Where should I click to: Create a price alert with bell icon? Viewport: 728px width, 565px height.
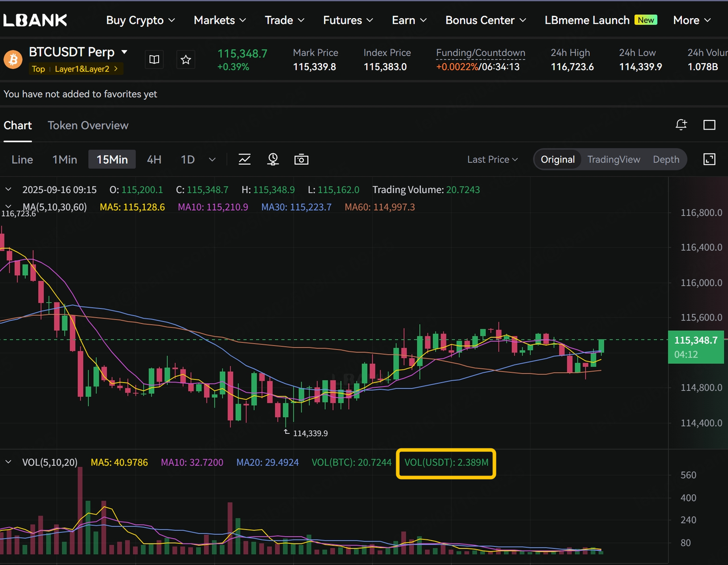click(x=681, y=125)
